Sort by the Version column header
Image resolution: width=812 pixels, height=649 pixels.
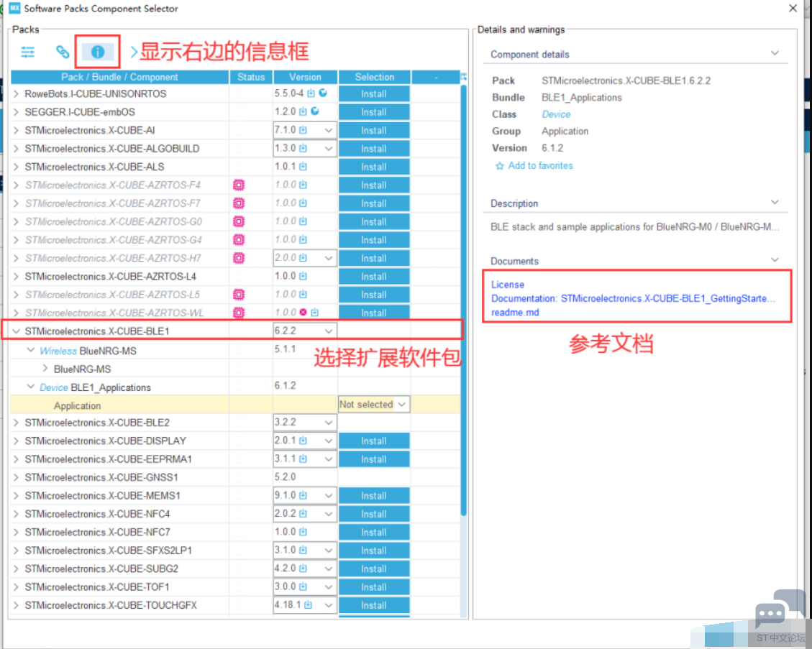pyautogui.click(x=306, y=77)
